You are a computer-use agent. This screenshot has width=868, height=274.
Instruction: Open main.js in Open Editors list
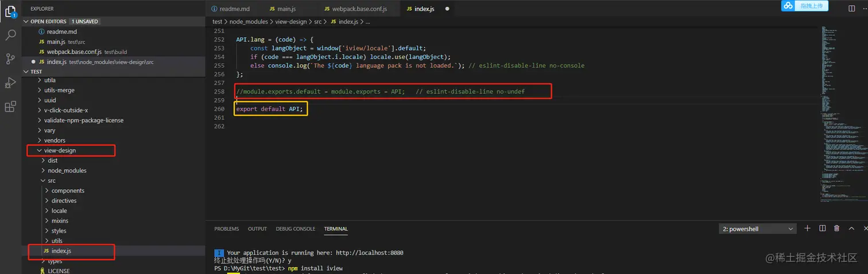point(114,42)
